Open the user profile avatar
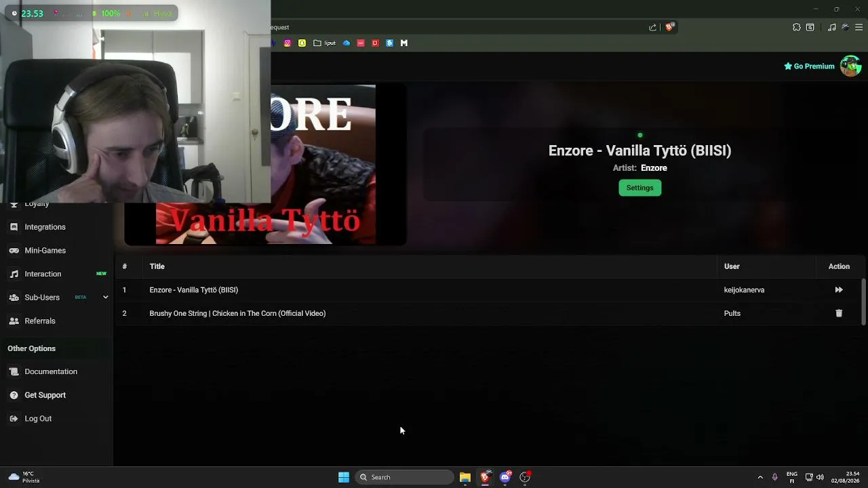868x488 pixels. (850, 66)
